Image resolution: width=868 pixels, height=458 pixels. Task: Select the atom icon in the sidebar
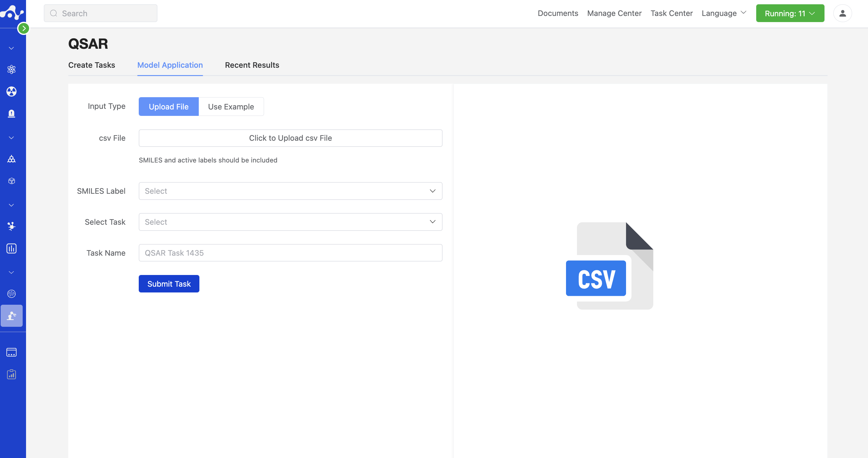pyautogui.click(x=11, y=69)
